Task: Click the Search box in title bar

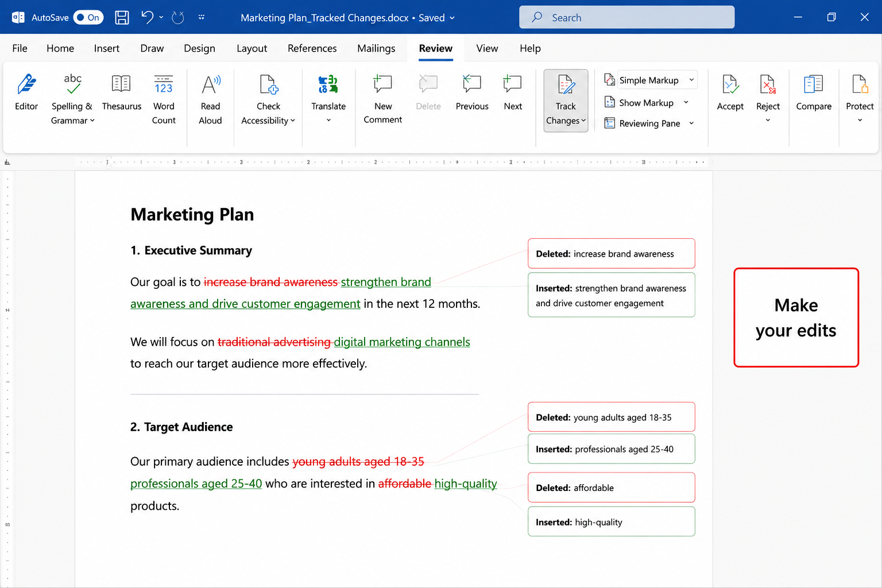Action: tap(626, 17)
